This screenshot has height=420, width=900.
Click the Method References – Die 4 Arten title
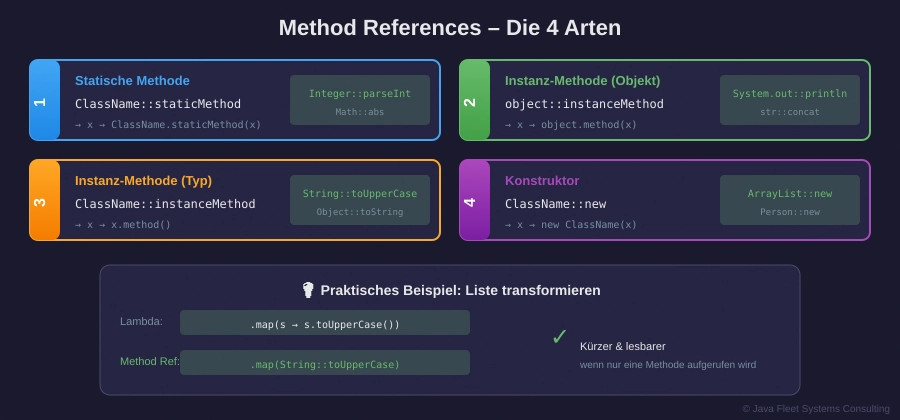[449, 28]
